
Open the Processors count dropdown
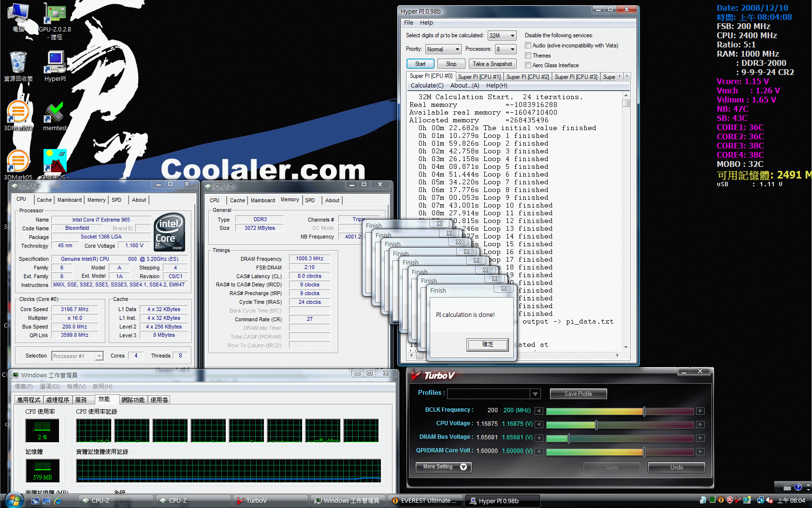coord(506,49)
